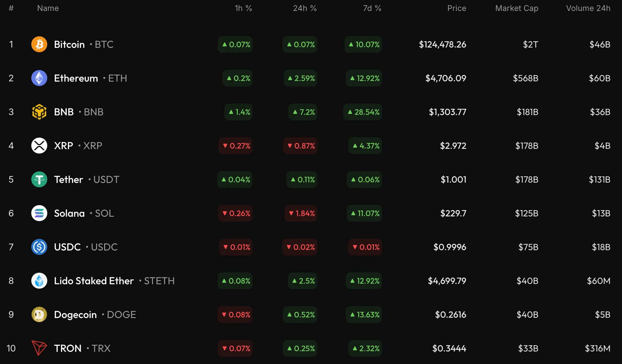Click BNB's 28.54% seven-day change badge
This screenshot has width=622, height=364.
coord(363,112)
